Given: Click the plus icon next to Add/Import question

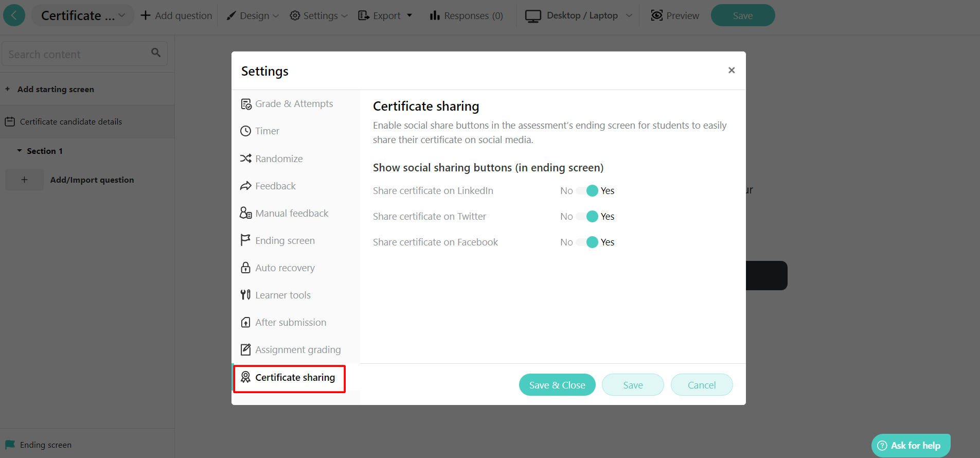Looking at the screenshot, I should pyautogui.click(x=24, y=180).
